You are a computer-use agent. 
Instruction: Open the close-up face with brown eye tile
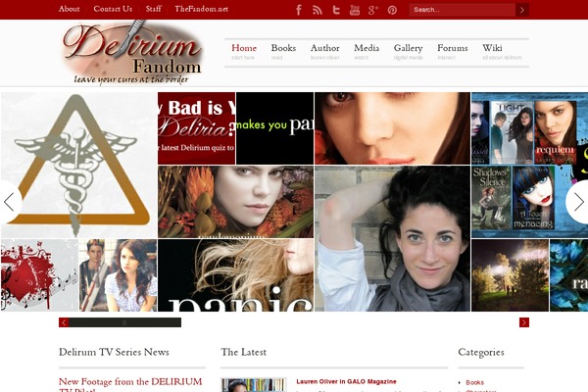point(392,128)
